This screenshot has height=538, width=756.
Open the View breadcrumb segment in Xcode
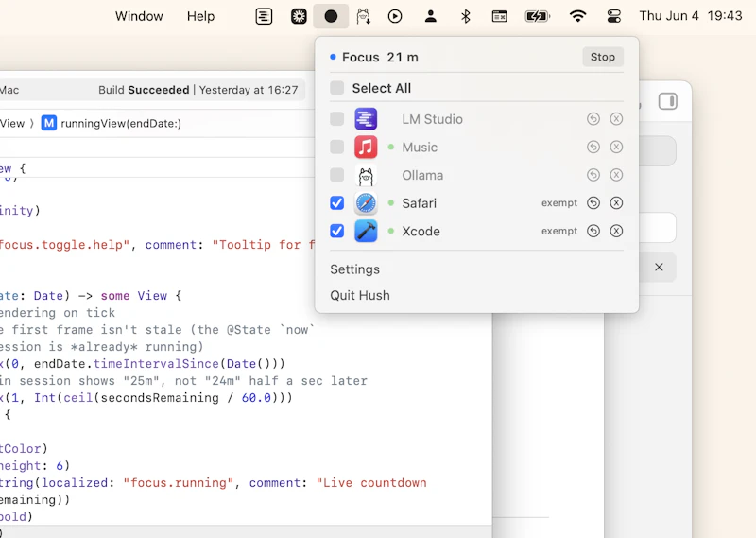[12, 123]
